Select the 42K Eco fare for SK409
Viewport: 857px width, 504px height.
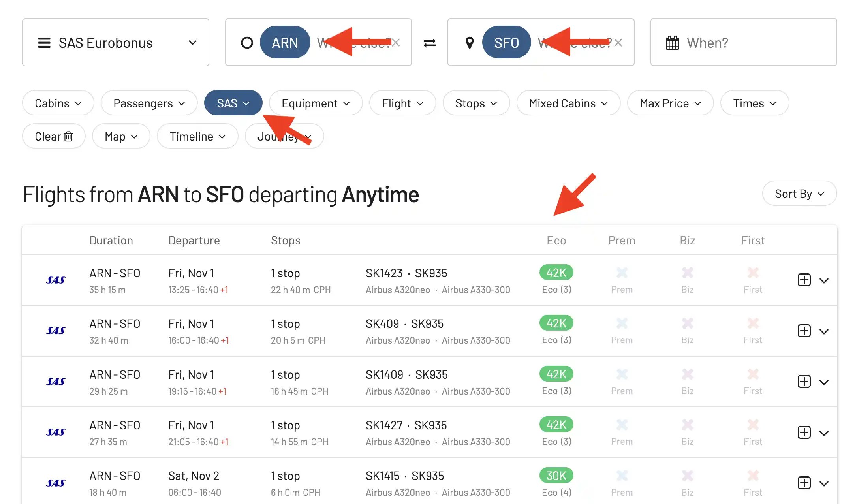tap(556, 323)
